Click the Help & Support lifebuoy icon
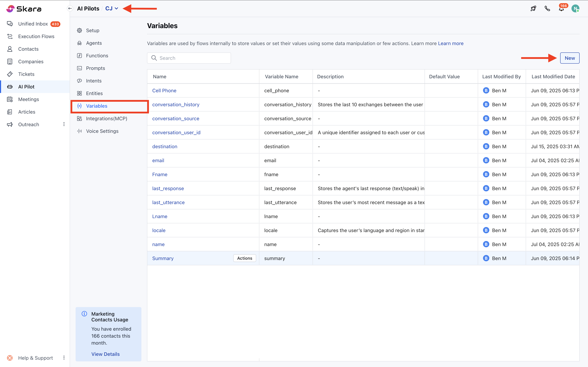This screenshot has width=588, height=367. coord(10,358)
